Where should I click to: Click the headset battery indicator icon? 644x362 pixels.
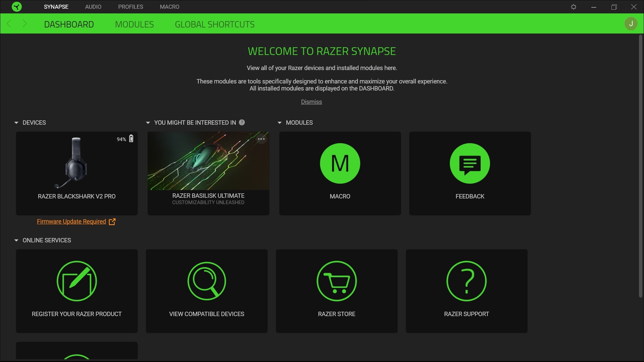131,139
